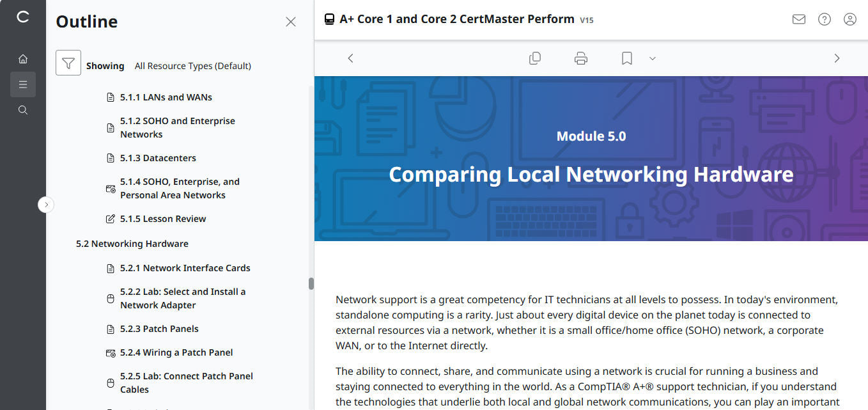Image resolution: width=868 pixels, height=410 pixels.
Task: Go to the next page arrow
Action: (837, 58)
